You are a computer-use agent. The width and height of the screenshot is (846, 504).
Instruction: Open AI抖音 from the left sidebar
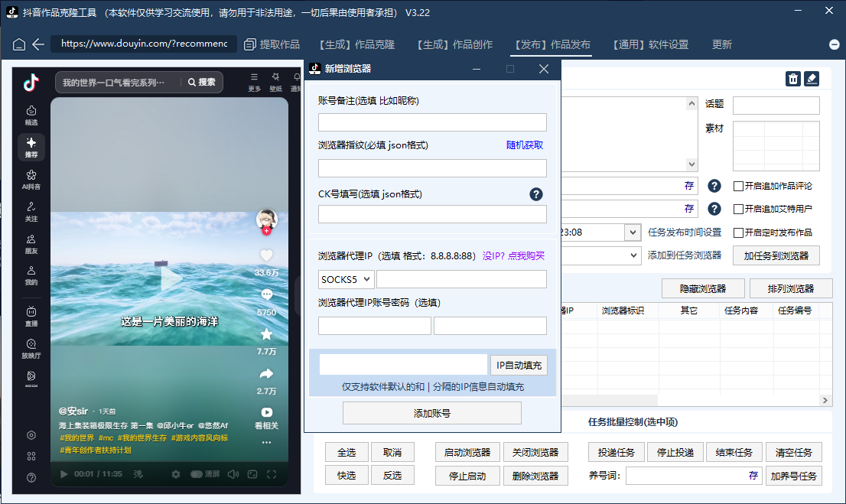coord(31,179)
